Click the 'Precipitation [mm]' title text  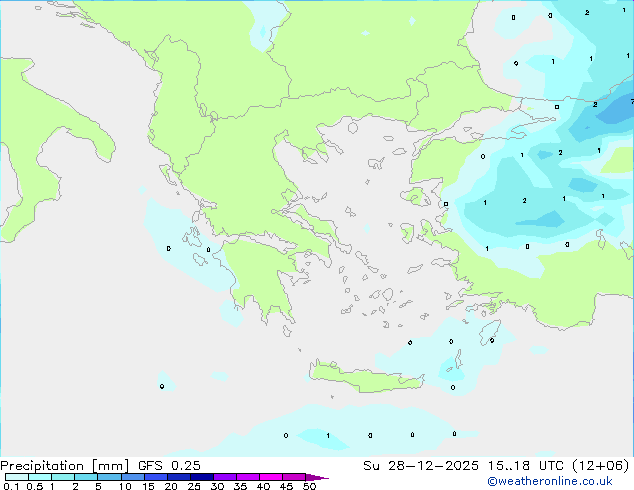point(65,466)
